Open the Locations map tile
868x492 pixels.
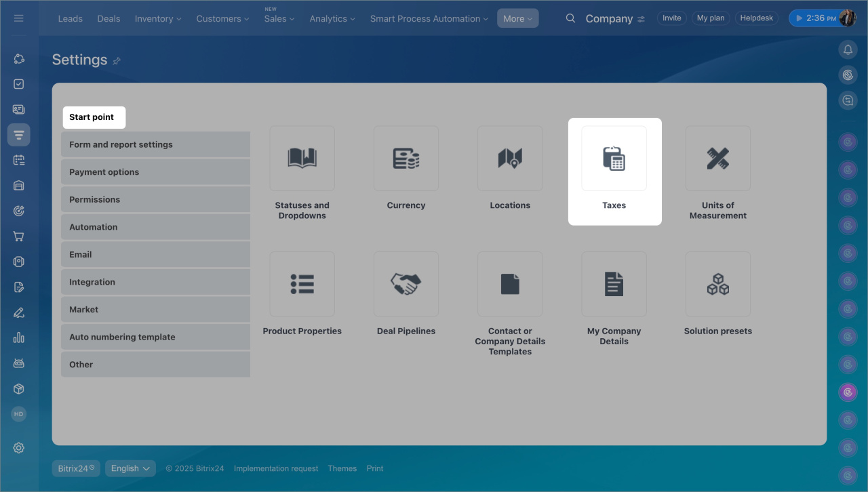[x=510, y=159]
